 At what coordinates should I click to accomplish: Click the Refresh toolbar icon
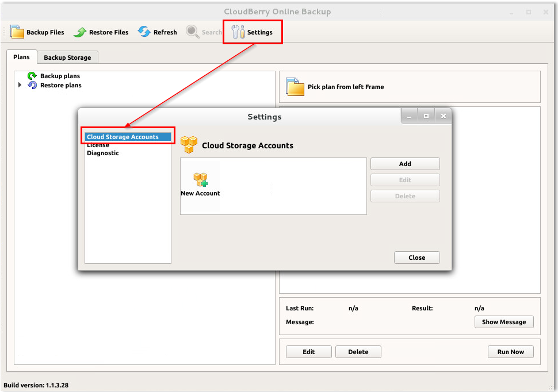coord(144,32)
